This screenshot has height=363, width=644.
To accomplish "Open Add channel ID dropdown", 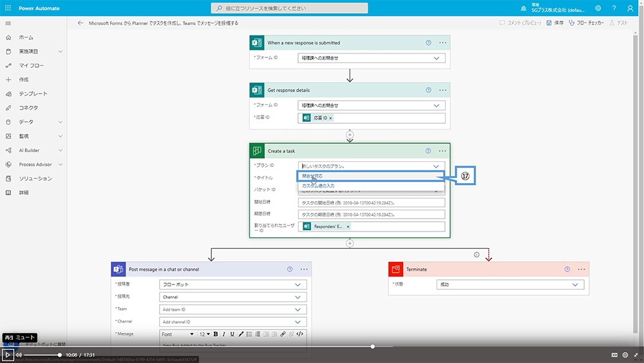I will coord(232,322).
